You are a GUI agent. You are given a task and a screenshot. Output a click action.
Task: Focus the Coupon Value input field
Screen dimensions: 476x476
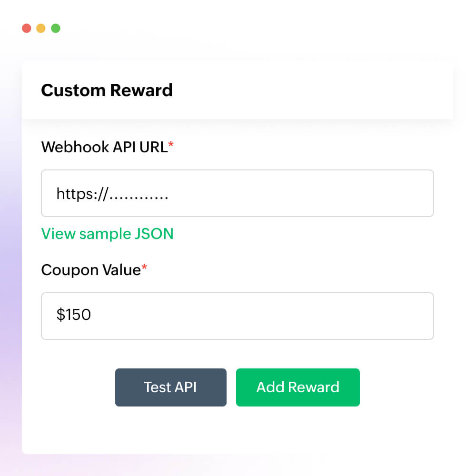(237, 316)
